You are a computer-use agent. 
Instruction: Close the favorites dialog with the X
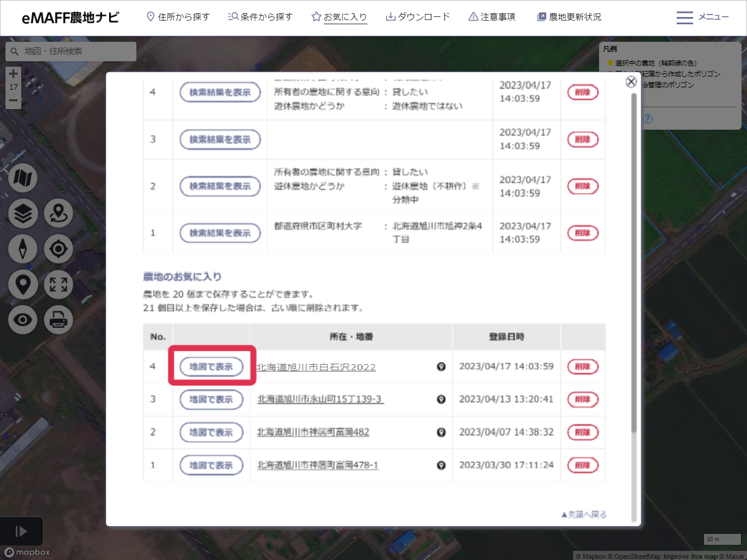631,82
